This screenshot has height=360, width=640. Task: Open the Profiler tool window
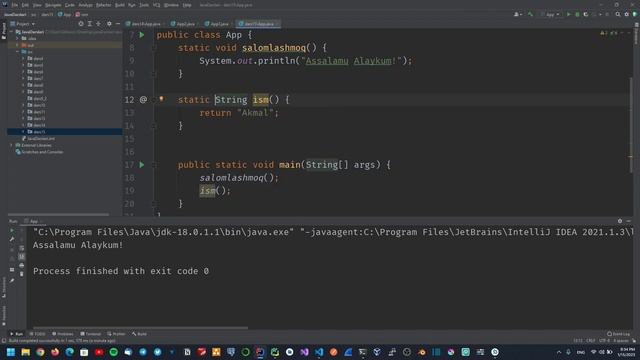point(116,334)
